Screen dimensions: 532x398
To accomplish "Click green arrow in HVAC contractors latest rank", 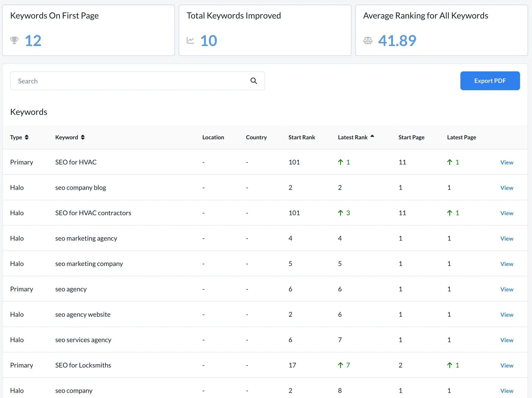I will [341, 213].
